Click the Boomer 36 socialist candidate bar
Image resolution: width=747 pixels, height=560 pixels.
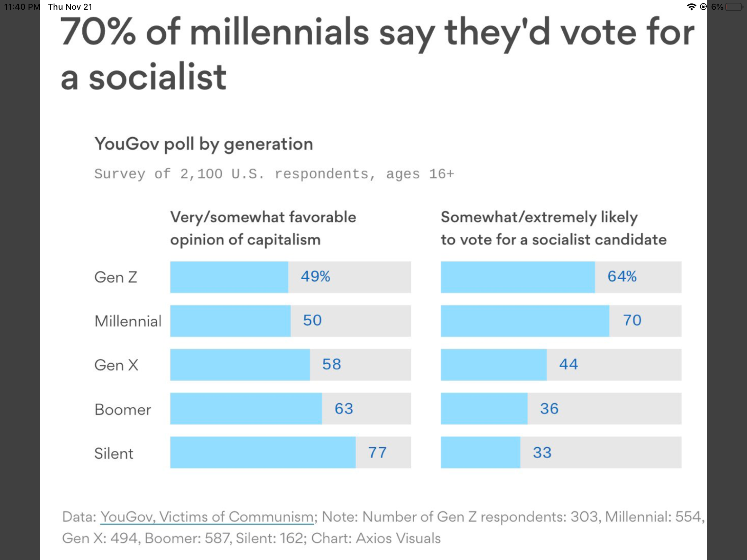click(484, 409)
